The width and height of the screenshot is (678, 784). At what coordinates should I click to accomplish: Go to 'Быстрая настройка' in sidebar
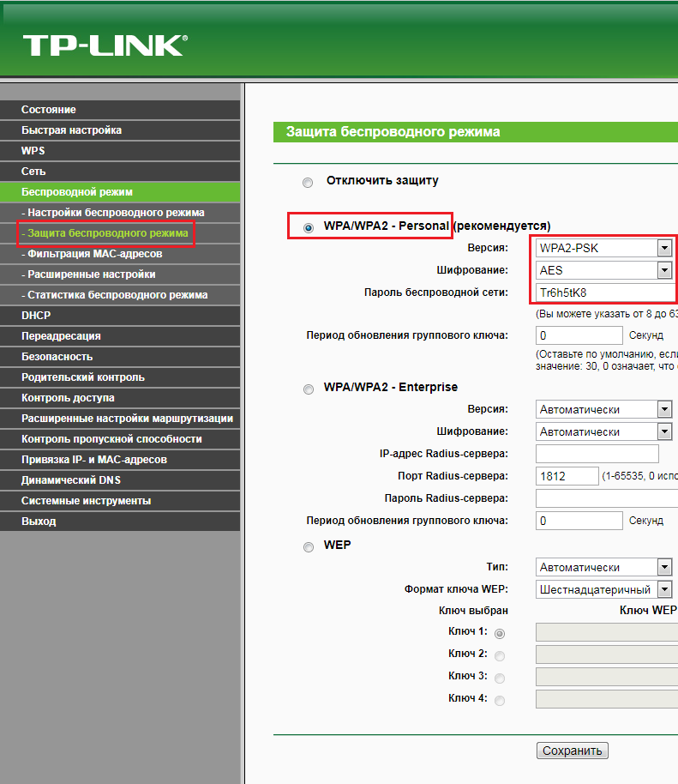point(71,130)
